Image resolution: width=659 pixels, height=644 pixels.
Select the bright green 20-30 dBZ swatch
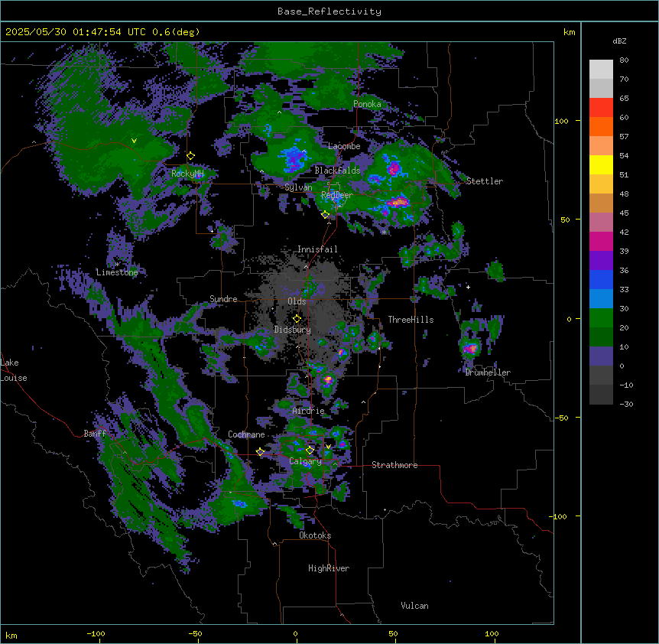click(601, 318)
